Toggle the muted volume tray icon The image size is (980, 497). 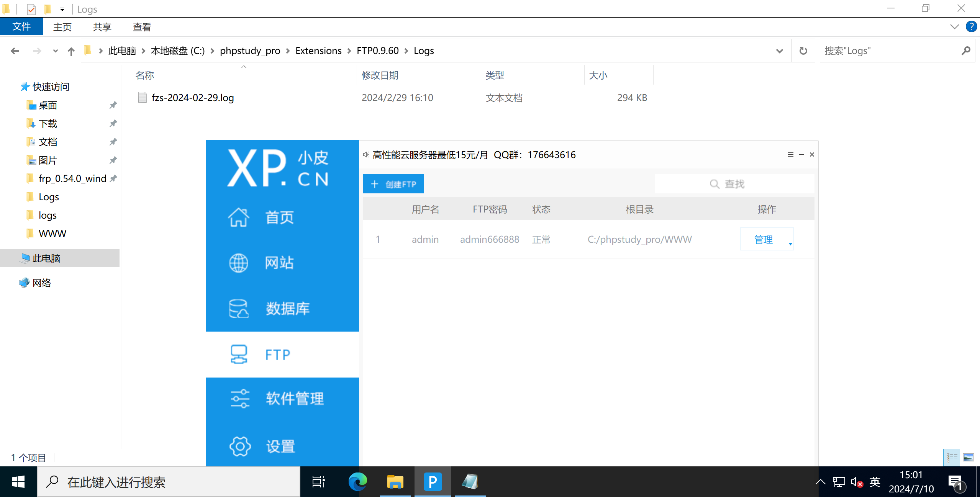(x=856, y=482)
